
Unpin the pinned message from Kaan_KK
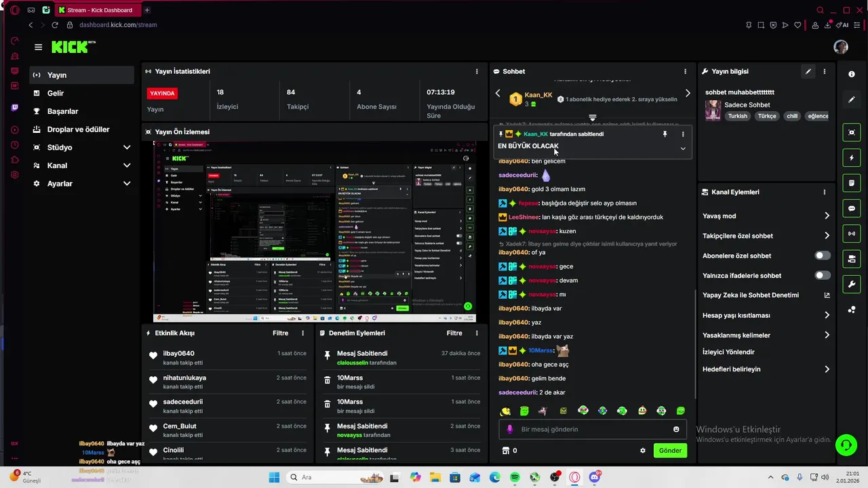(665, 134)
